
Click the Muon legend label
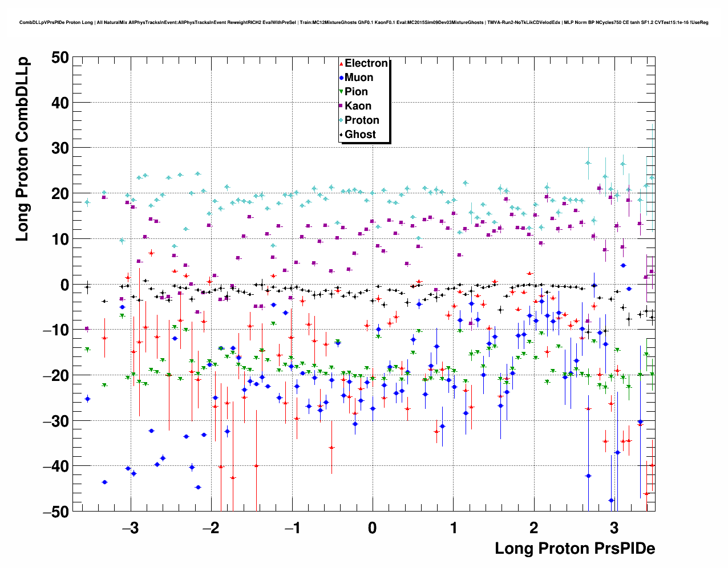359,78
